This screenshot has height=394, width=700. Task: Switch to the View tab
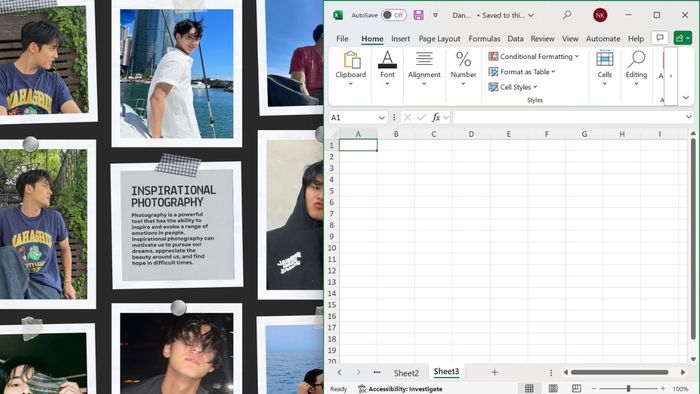point(570,39)
